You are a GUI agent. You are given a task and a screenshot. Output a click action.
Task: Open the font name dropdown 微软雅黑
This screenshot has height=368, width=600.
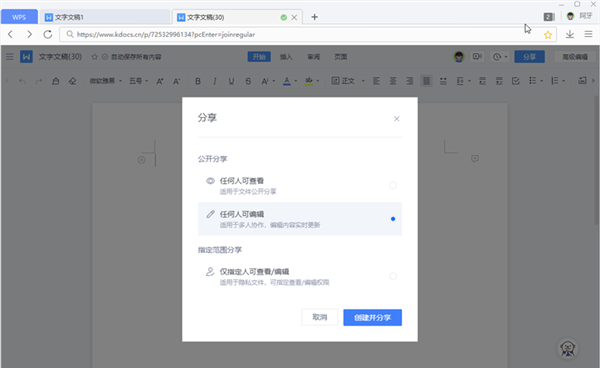coord(106,81)
